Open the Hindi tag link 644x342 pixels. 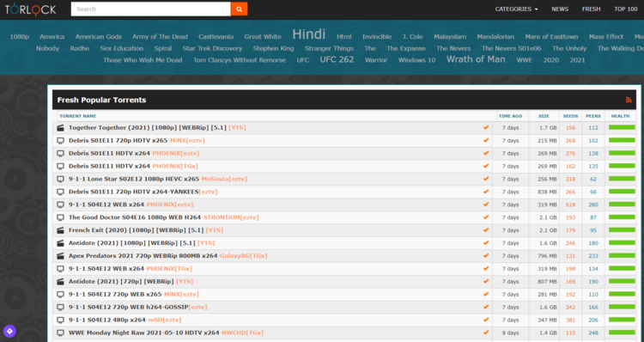[309, 34]
